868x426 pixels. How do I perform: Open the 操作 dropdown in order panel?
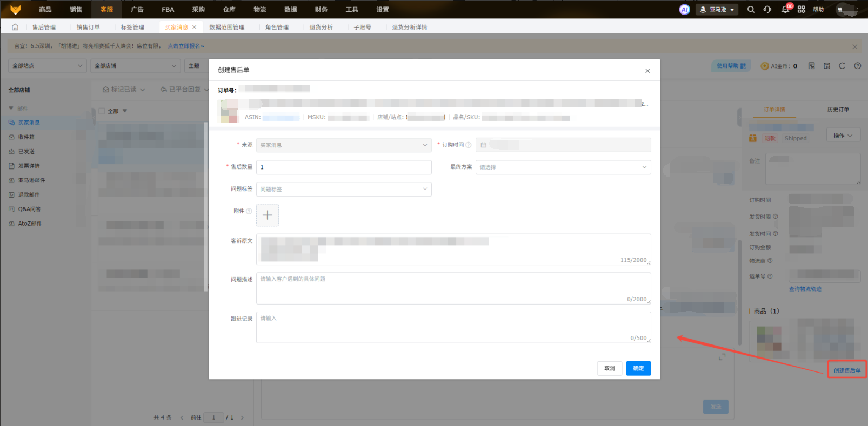843,136
